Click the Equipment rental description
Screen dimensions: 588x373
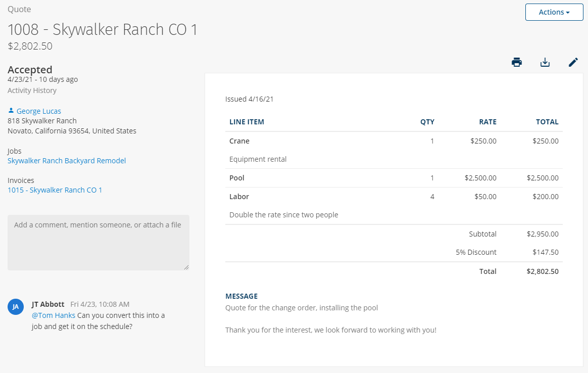[x=258, y=159]
